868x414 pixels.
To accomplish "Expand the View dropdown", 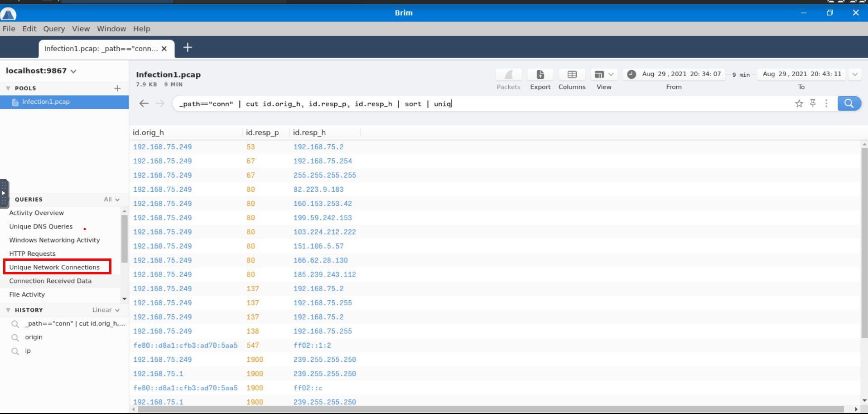I will pyautogui.click(x=604, y=75).
